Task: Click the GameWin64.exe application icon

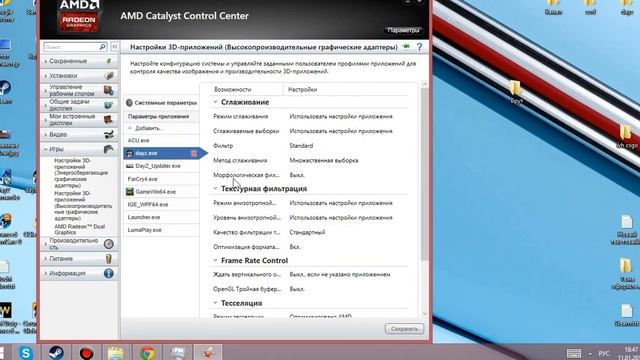Action: point(130,191)
